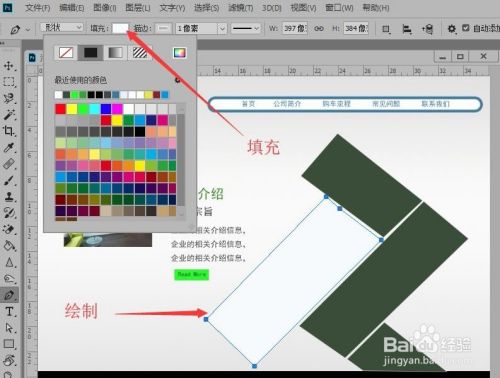Click the height H input field
The height and width of the screenshot is (378, 500).
[356, 29]
